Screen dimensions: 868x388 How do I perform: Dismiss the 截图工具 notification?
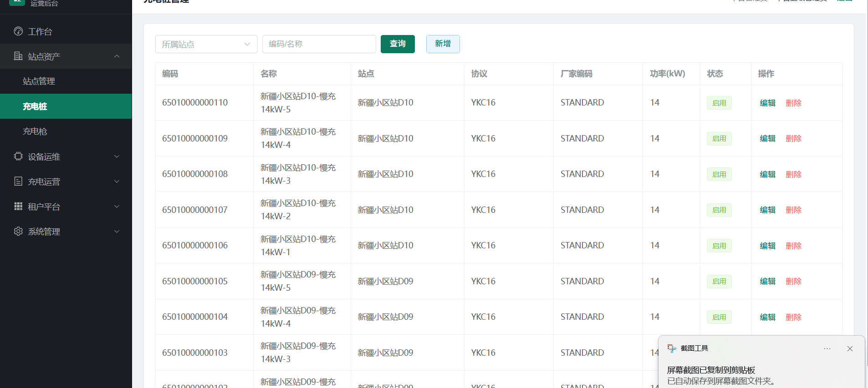pos(850,348)
